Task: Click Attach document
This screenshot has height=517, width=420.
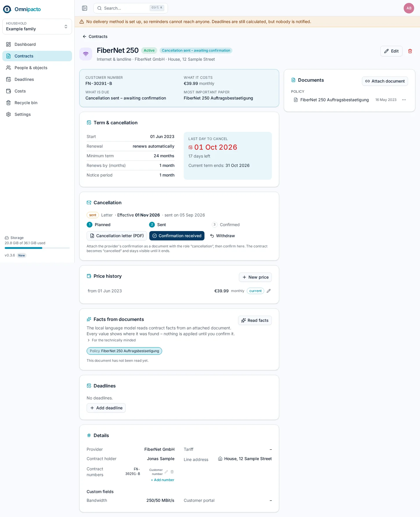Action: (385, 81)
